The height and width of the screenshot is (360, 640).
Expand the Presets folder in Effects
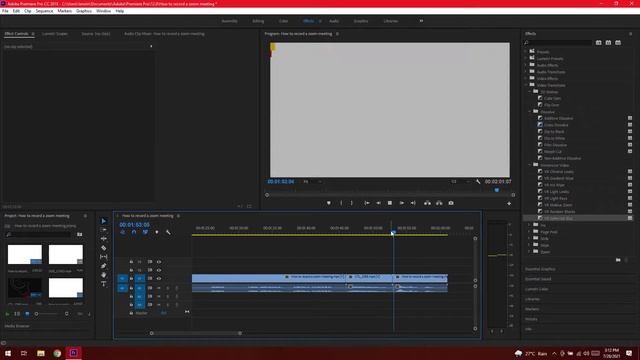coord(526,52)
